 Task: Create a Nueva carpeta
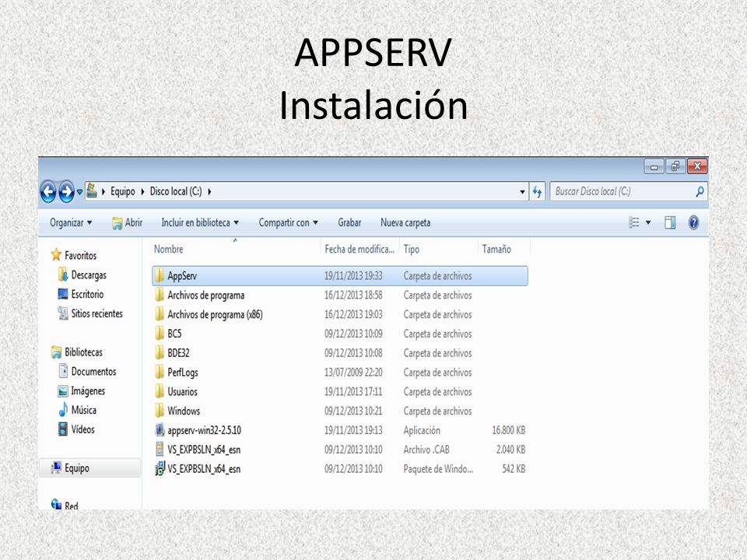point(405,222)
